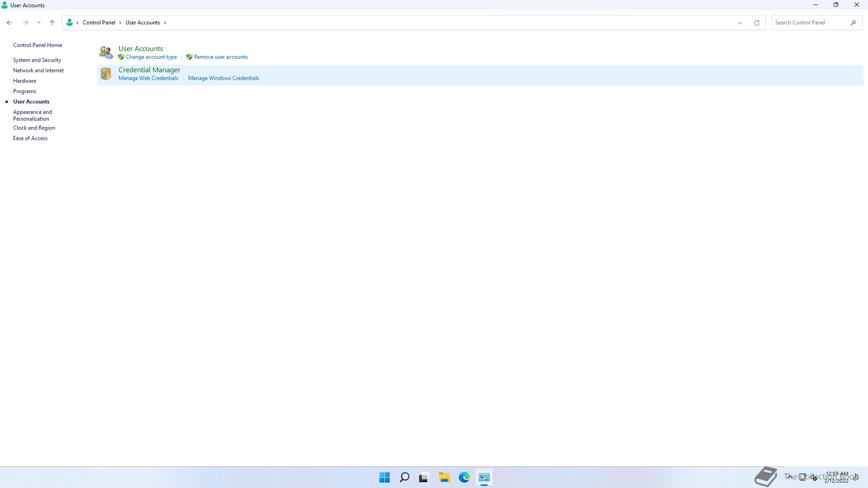868x488 pixels.
Task: Click the User Accounts breadcrumb
Action: click(x=143, y=23)
